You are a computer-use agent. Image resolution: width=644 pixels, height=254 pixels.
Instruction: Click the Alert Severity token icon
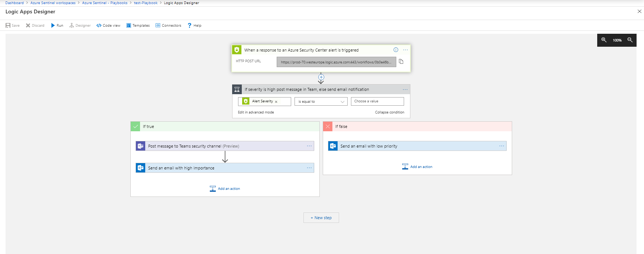point(246,101)
